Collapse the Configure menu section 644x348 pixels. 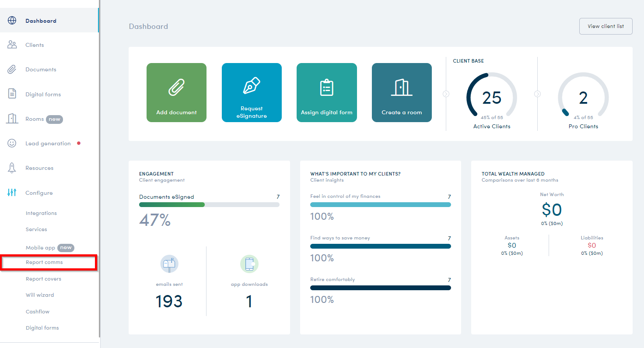pos(39,193)
